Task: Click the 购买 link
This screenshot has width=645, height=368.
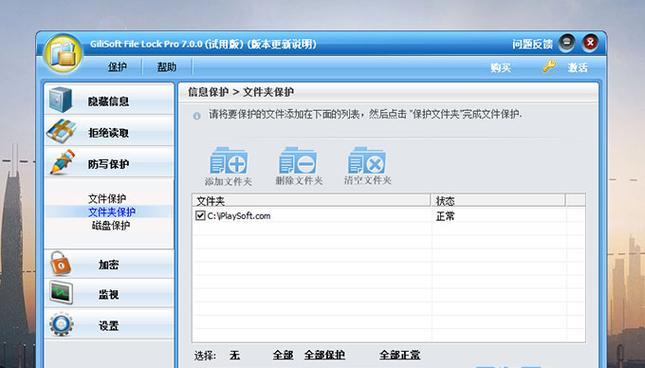Action: (x=501, y=67)
